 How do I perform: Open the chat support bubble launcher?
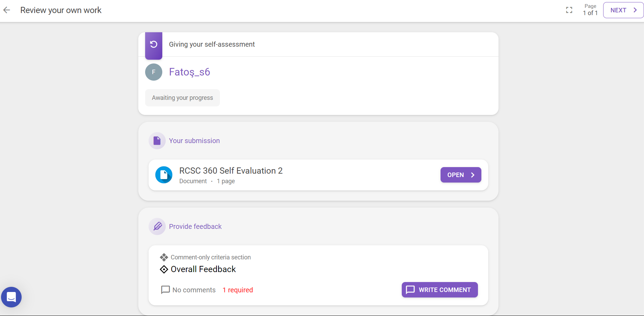click(11, 297)
